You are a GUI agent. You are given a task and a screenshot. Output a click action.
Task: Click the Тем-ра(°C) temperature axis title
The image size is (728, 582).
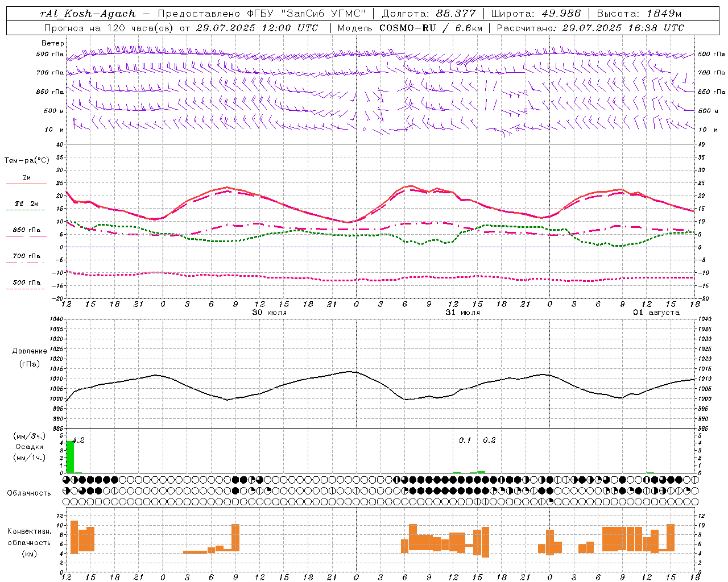[x=27, y=161]
